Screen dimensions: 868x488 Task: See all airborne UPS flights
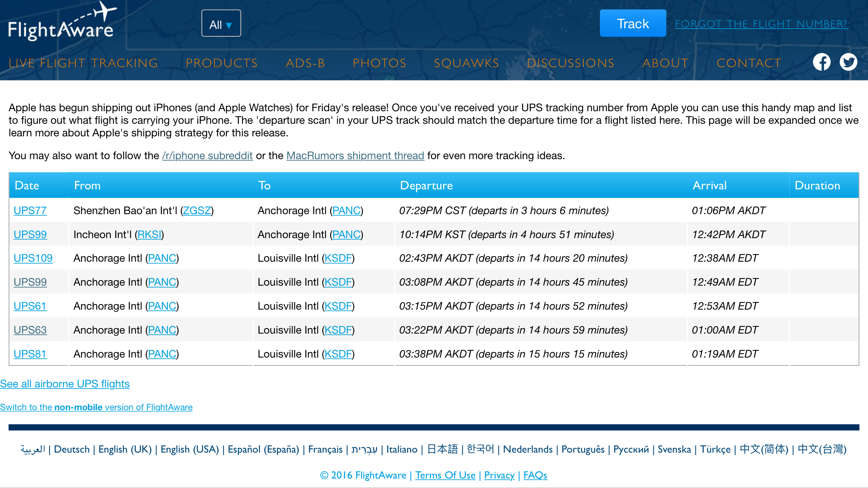coord(65,384)
